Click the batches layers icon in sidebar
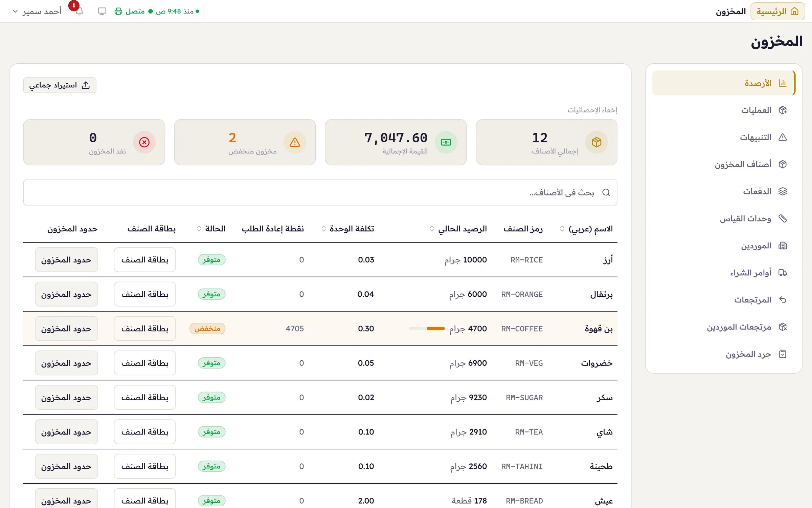This screenshot has height=508, width=812. tap(783, 191)
